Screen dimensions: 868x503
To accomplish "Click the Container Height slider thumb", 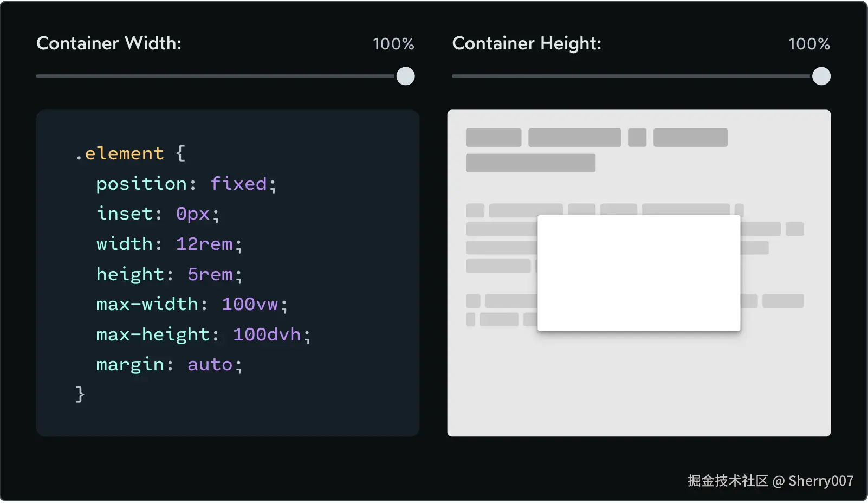I will (x=821, y=76).
